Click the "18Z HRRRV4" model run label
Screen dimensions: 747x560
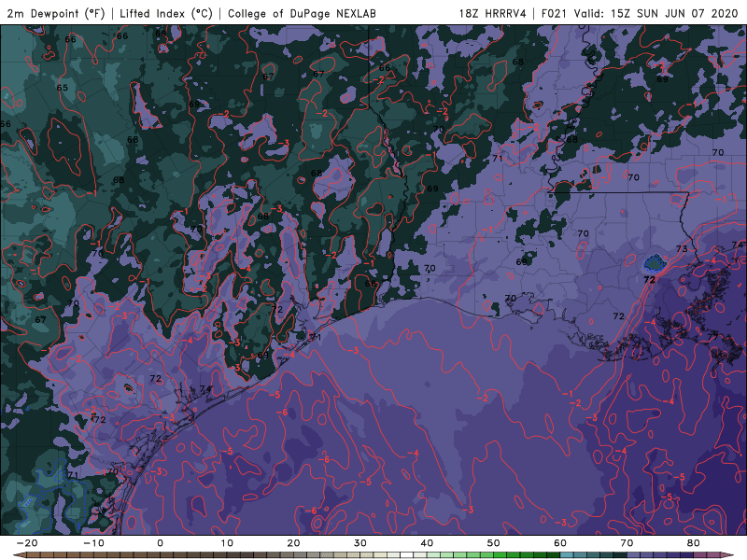point(493,13)
